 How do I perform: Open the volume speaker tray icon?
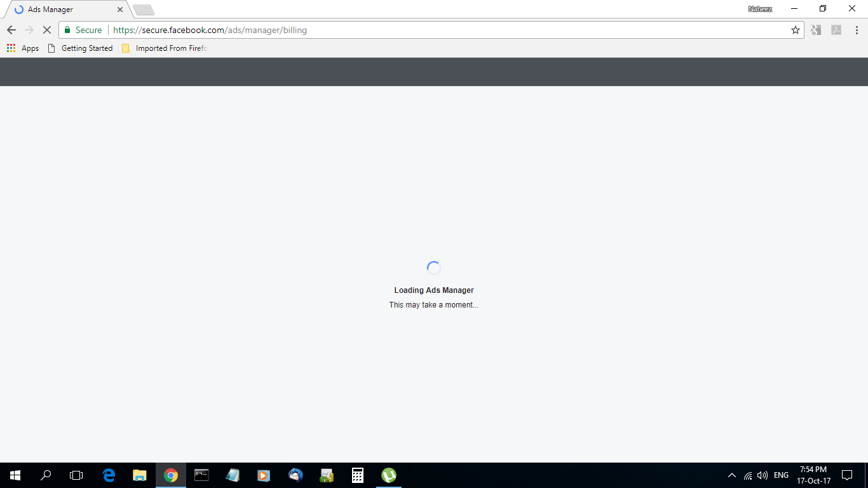pos(763,475)
